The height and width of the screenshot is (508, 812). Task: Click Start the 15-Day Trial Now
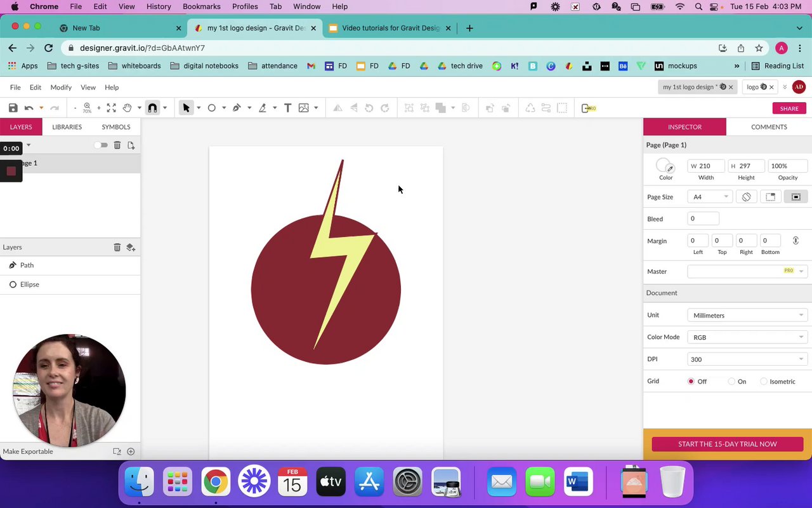(727, 444)
